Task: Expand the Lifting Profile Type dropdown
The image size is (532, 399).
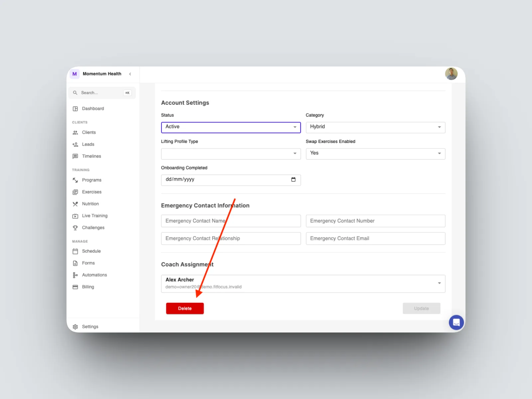Action: click(231, 154)
